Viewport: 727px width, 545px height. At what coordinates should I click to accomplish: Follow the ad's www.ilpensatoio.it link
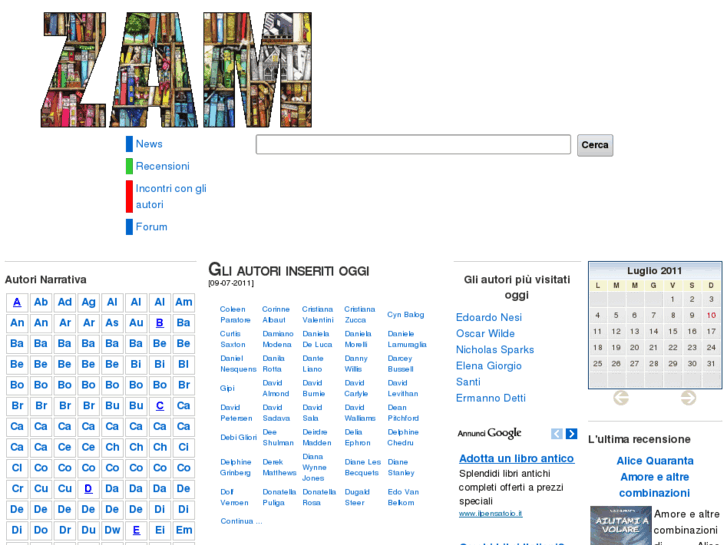(x=491, y=513)
